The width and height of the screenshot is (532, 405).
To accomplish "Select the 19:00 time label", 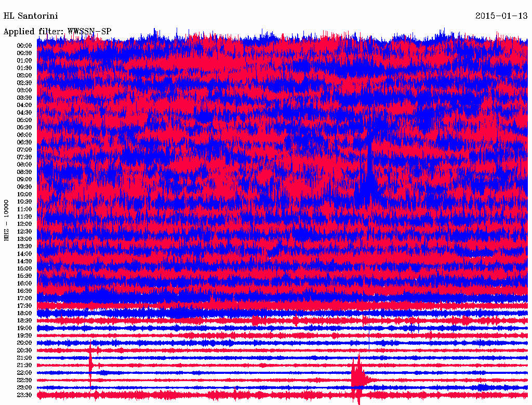I will (24, 328).
